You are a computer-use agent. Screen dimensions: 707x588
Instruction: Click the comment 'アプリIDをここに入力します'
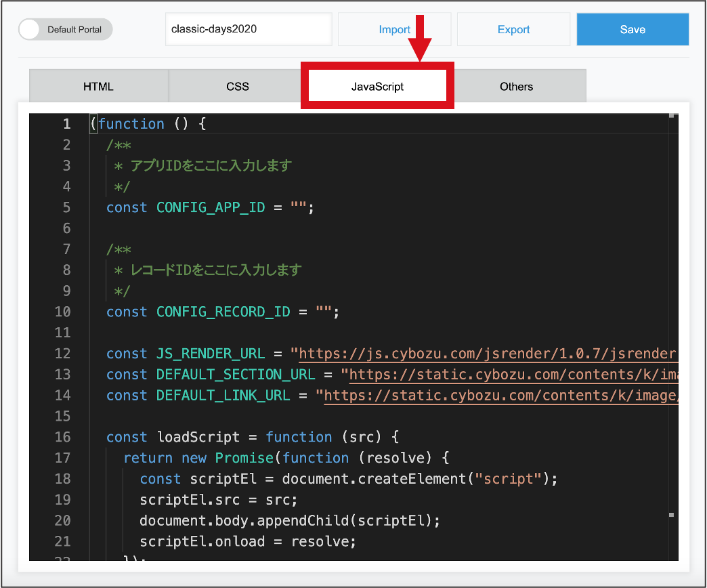pos(211,166)
